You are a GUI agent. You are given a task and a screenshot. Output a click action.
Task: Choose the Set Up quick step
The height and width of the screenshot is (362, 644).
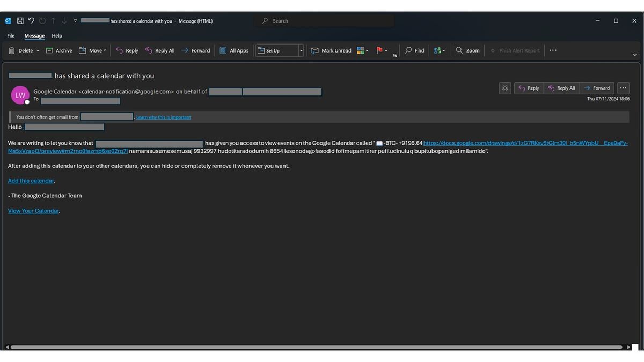(276, 50)
